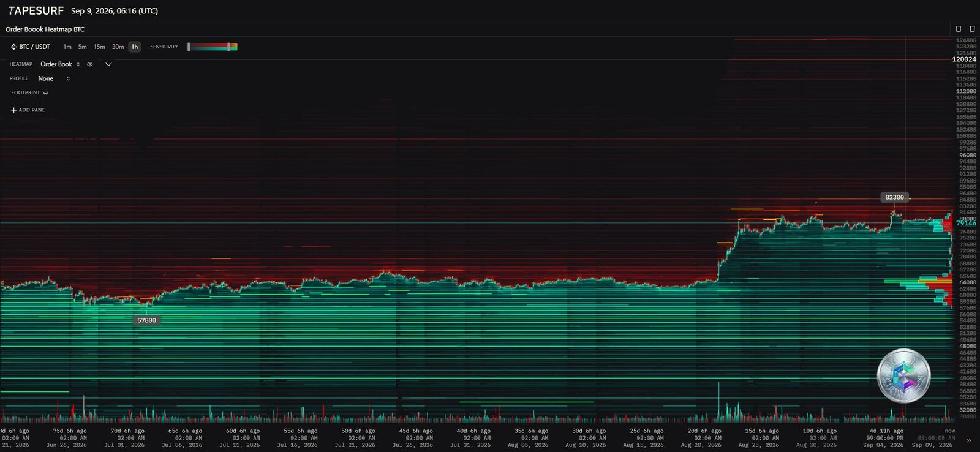Click the TAPESURF logo
This screenshot has height=452, width=980.
tap(36, 10)
